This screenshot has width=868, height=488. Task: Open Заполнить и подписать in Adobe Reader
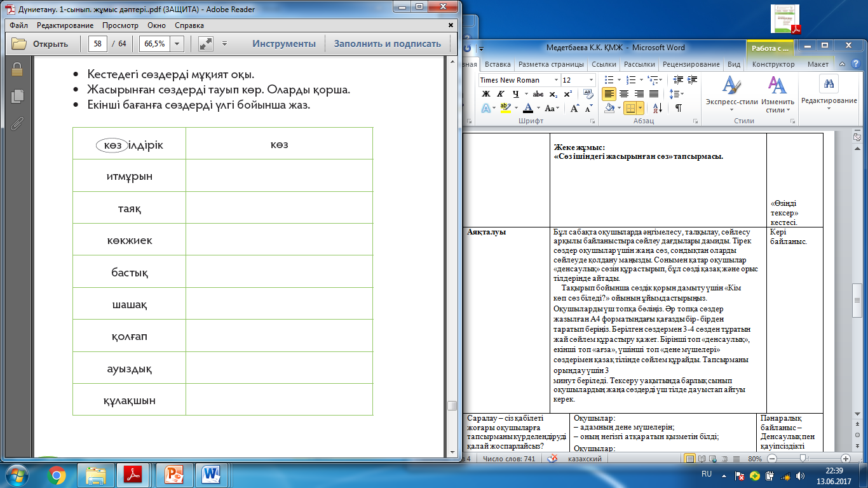388,44
